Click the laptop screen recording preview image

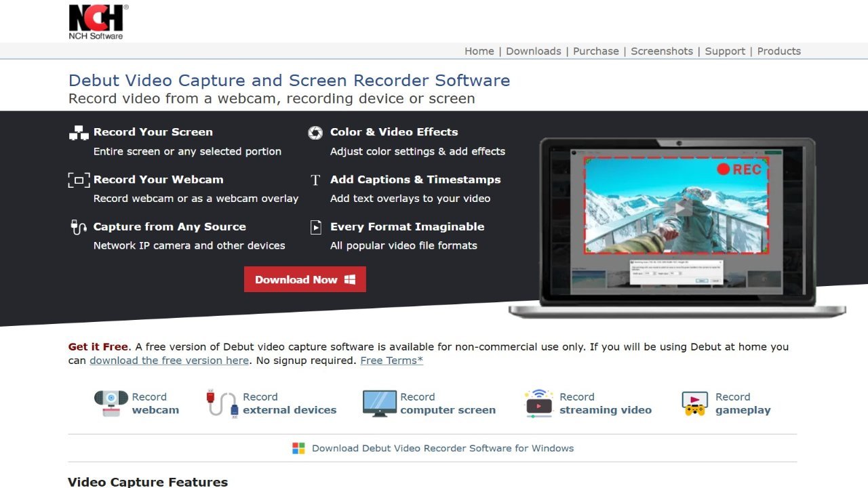coord(677,227)
